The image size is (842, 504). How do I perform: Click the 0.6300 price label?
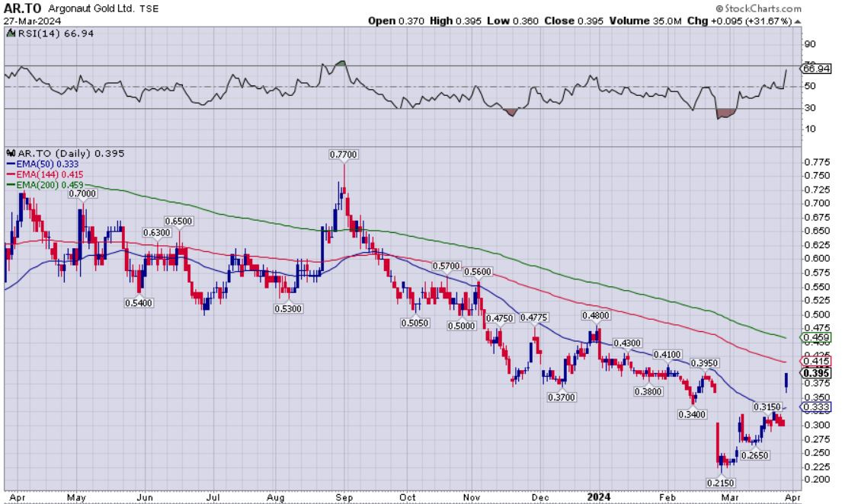(x=157, y=232)
